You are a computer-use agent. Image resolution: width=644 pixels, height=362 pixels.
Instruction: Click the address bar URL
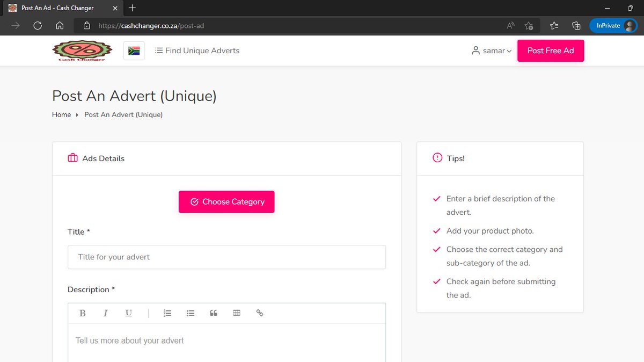(151, 25)
